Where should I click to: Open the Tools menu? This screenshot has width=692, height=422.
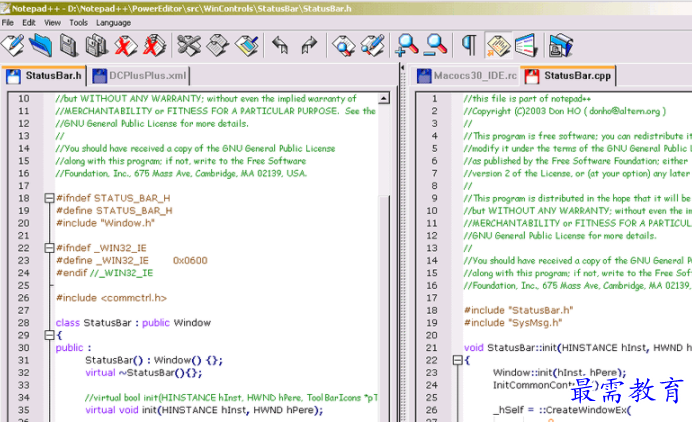(78, 23)
